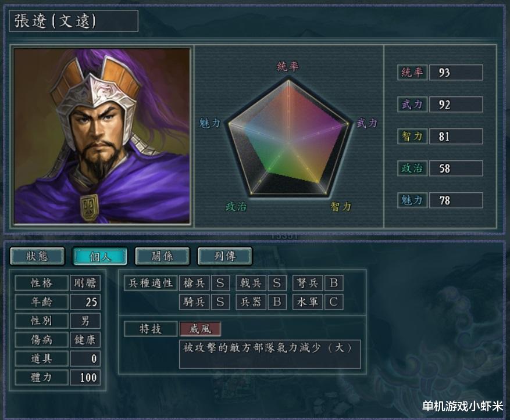Image resolution: width=510 pixels, height=420 pixels.
Task: Click Zhang Liao's portrait image
Action: (x=102, y=136)
